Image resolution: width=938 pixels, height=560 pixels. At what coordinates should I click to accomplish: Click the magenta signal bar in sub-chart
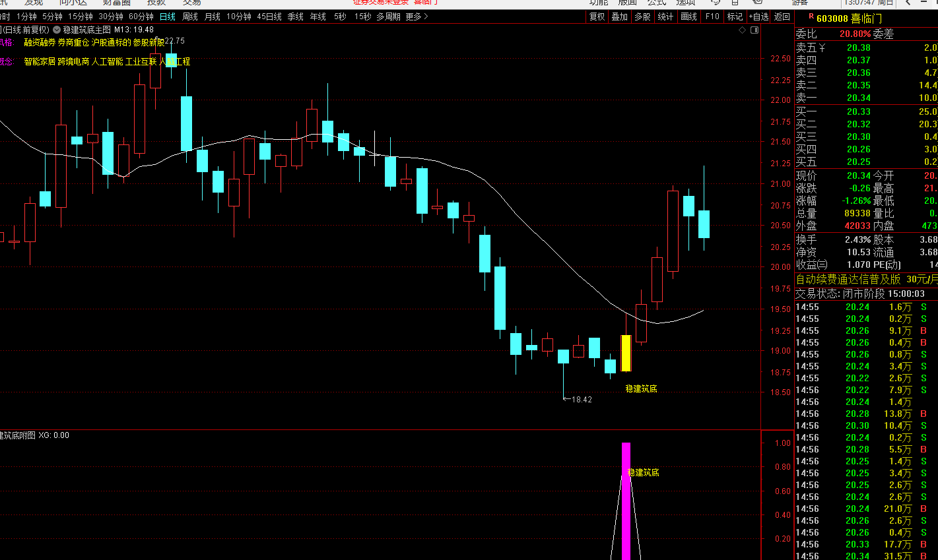(626, 501)
